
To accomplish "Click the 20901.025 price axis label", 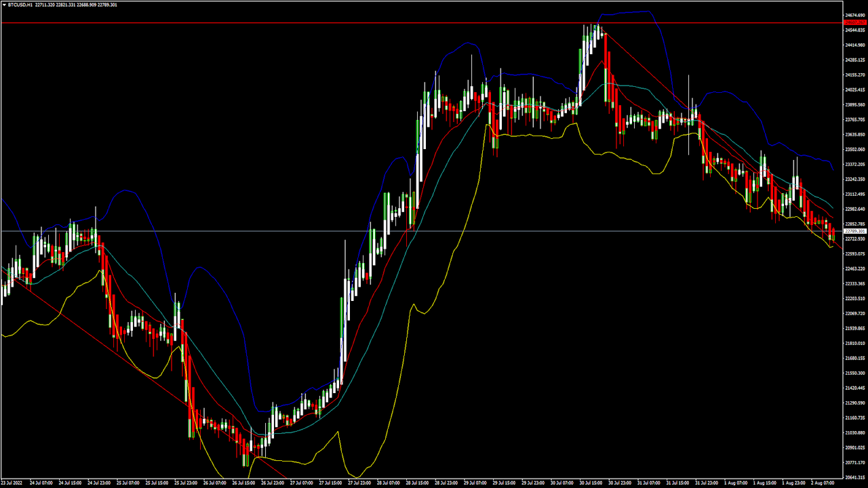I will coord(855,447).
